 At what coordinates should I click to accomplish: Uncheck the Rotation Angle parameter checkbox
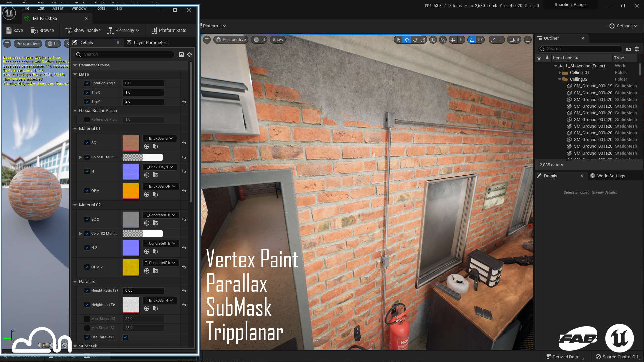(x=87, y=83)
